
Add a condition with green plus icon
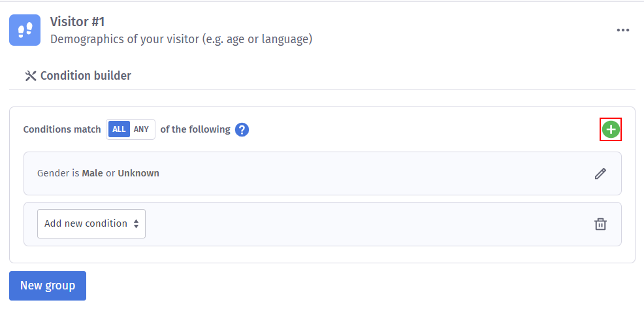tap(611, 130)
